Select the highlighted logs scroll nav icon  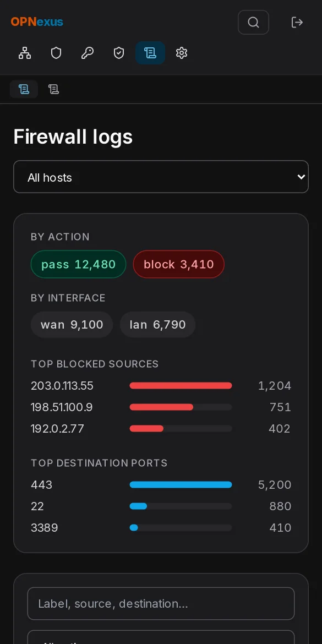150,53
